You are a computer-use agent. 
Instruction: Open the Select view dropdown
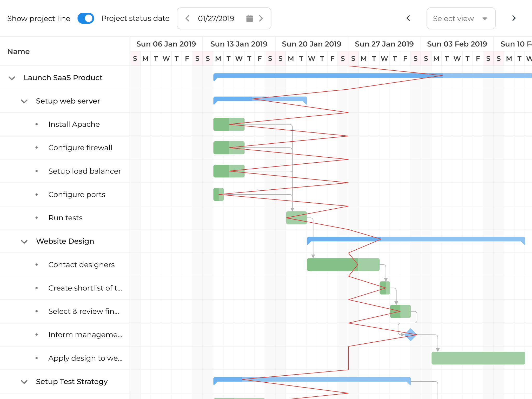pos(461,18)
